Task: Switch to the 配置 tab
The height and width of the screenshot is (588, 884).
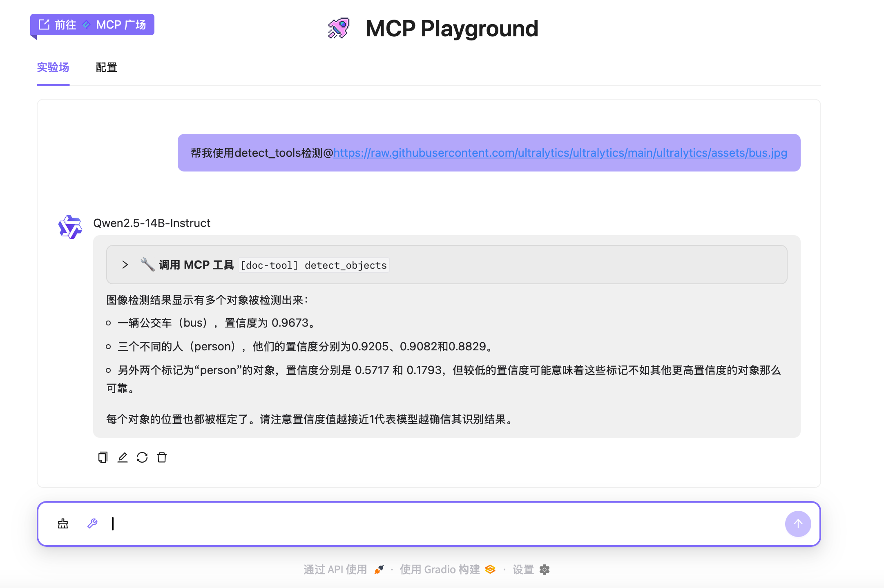Action: pyautogui.click(x=106, y=67)
